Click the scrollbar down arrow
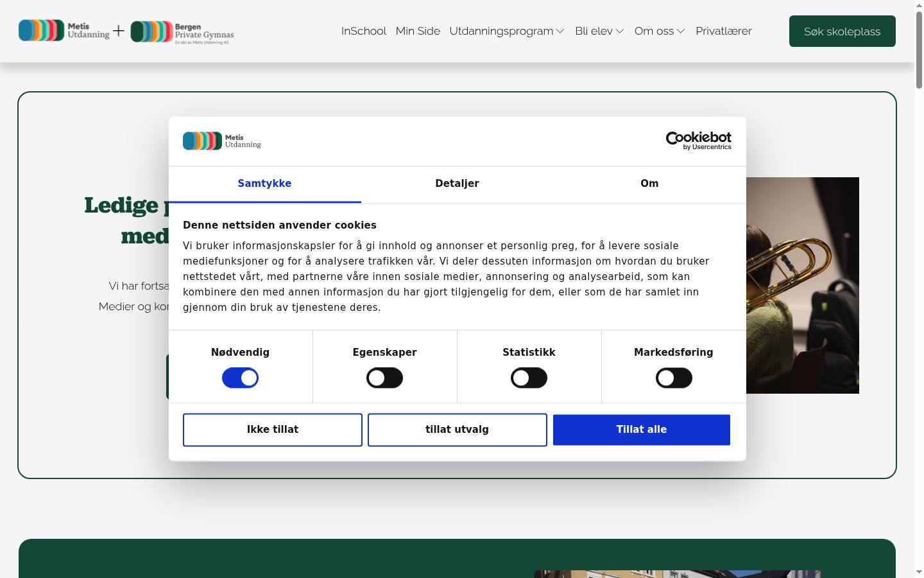924x578 pixels. click(x=919, y=572)
